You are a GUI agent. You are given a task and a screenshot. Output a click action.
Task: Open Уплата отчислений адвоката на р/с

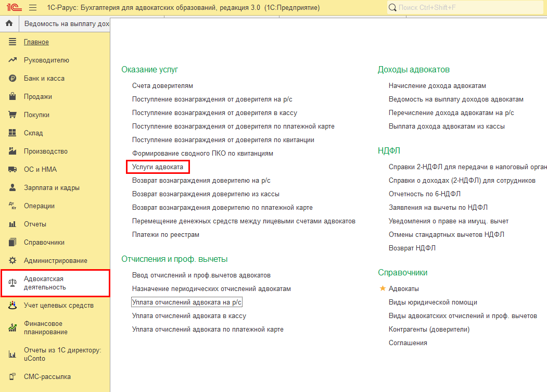pos(187,302)
